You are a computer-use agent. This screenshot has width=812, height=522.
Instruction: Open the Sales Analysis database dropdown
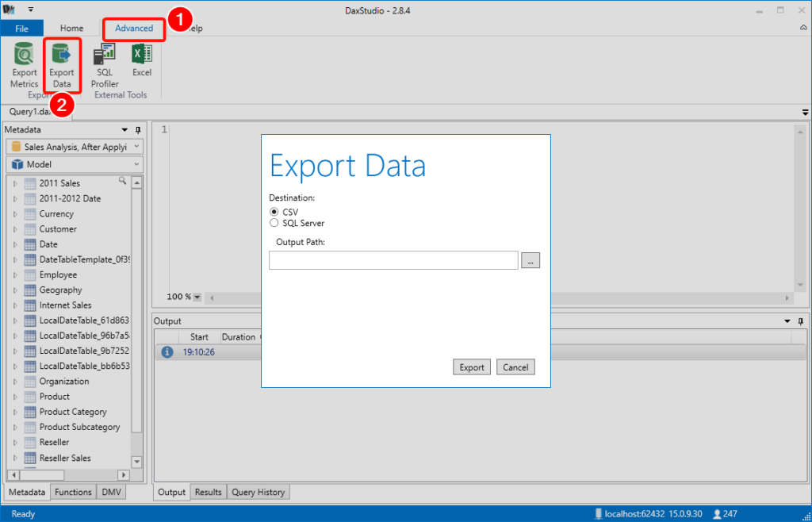tap(136, 147)
